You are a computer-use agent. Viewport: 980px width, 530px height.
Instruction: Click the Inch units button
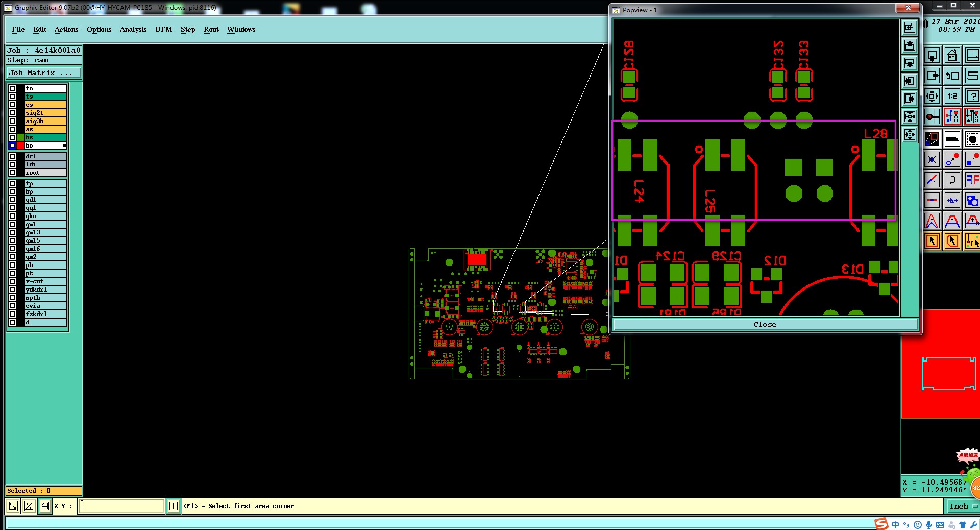pos(962,506)
